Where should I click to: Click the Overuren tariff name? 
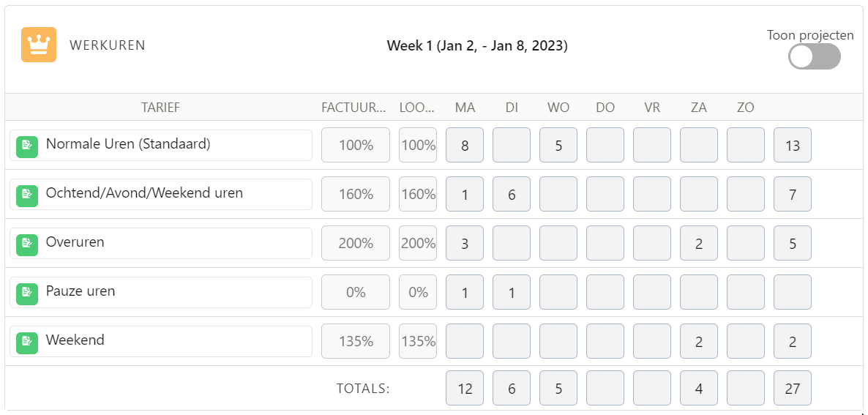[x=75, y=242]
